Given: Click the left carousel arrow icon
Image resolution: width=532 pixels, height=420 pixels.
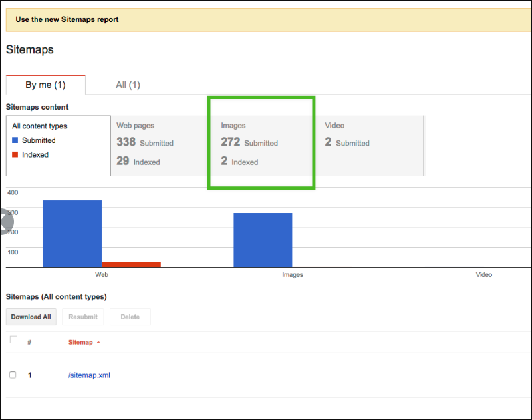Looking at the screenshot, I should [5, 222].
